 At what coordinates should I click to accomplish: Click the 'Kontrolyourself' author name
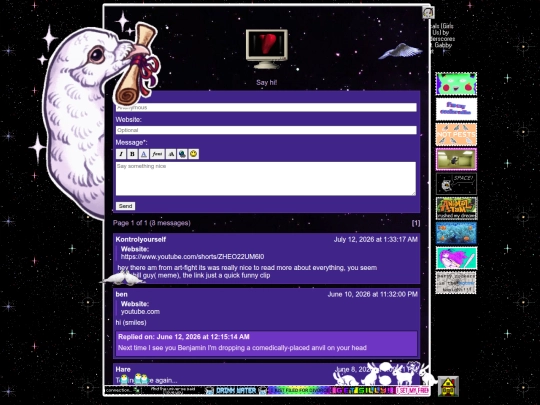[141, 239]
